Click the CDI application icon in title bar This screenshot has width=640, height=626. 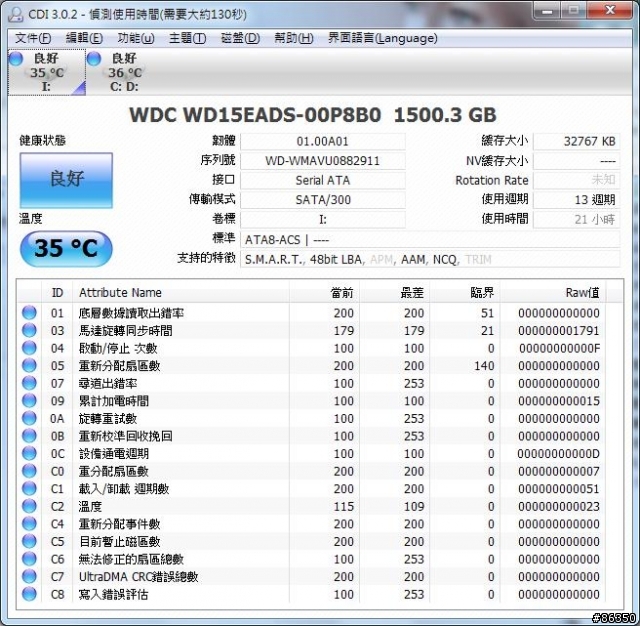click(x=16, y=14)
